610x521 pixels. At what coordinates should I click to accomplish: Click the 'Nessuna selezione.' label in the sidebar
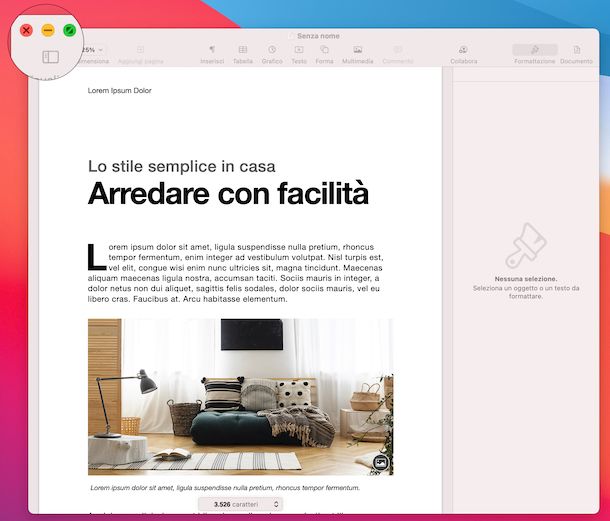tap(526, 279)
